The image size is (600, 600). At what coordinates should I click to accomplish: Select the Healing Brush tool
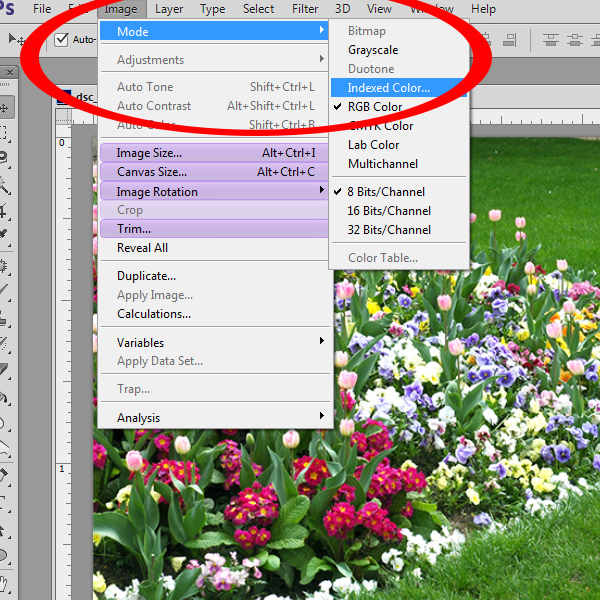tap(4, 265)
